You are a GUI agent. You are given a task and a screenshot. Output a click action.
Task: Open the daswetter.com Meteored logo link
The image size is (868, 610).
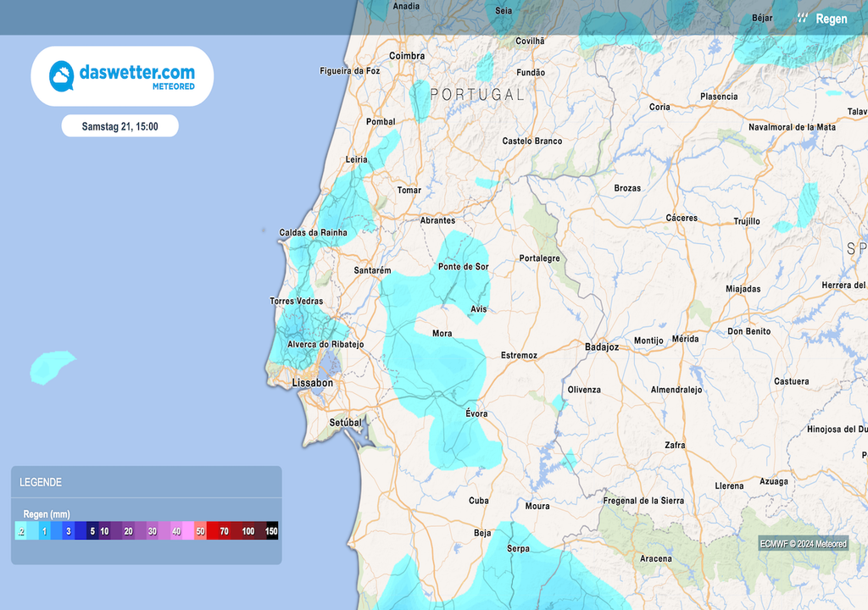coord(122,76)
